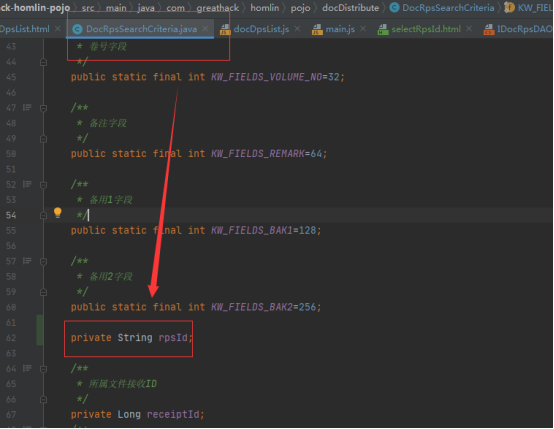Collapse the comment fold at line 47

click(x=43, y=108)
